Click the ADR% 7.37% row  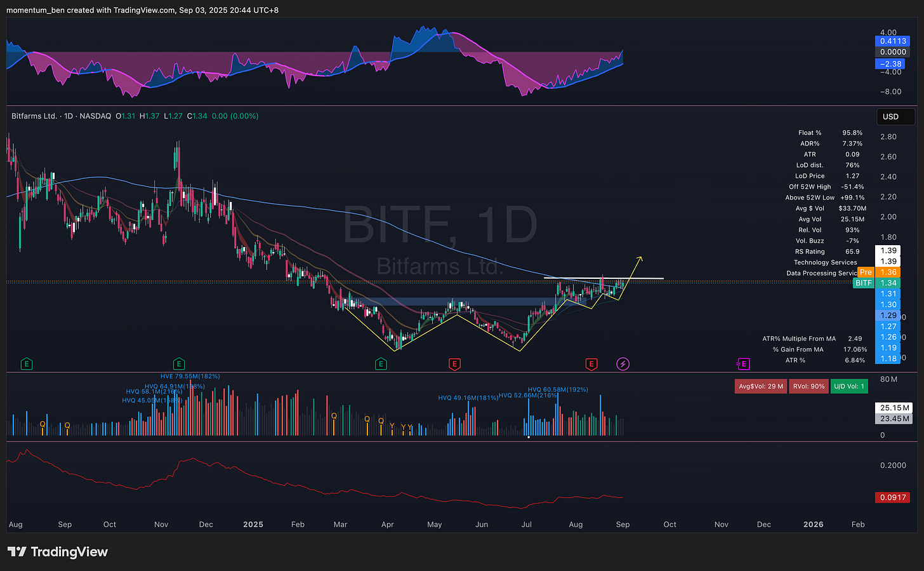click(x=831, y=144)
